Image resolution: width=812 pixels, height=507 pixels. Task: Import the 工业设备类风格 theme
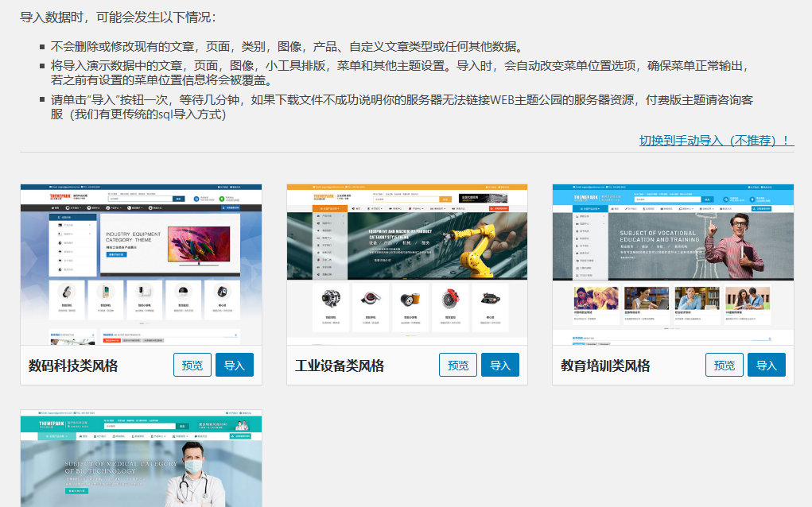click(x=500, y=365)
